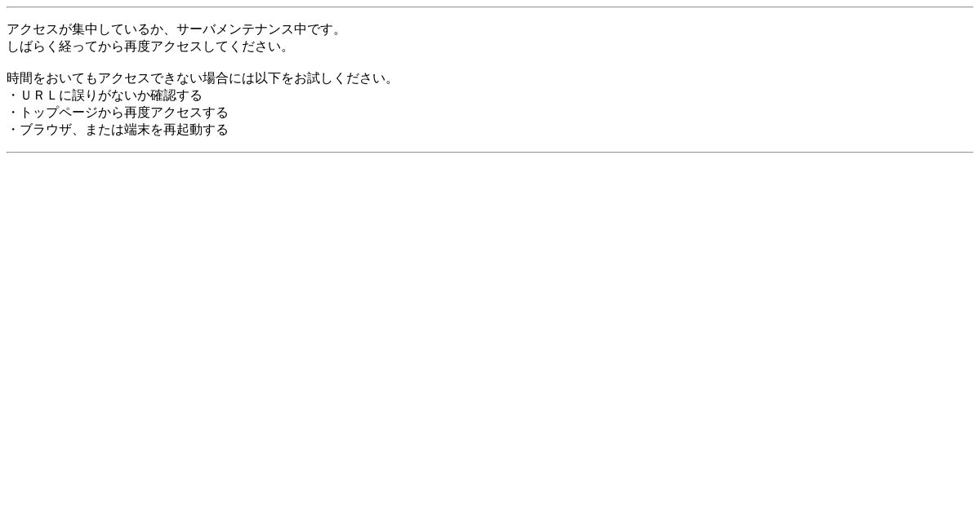Viewport: 980px width, 514px height.
Task: Click '誤りがないか' in the URL line
Action: (x=111, y=95)
